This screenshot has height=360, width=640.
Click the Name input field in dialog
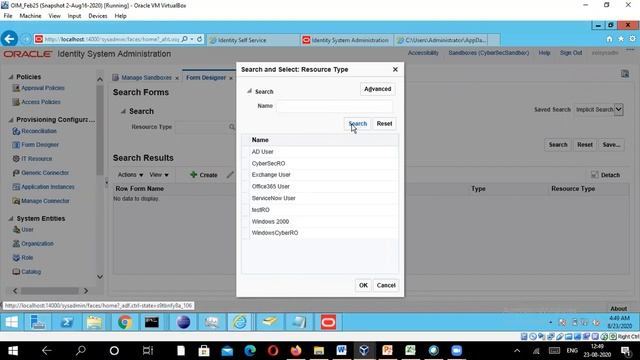(334, 106)
